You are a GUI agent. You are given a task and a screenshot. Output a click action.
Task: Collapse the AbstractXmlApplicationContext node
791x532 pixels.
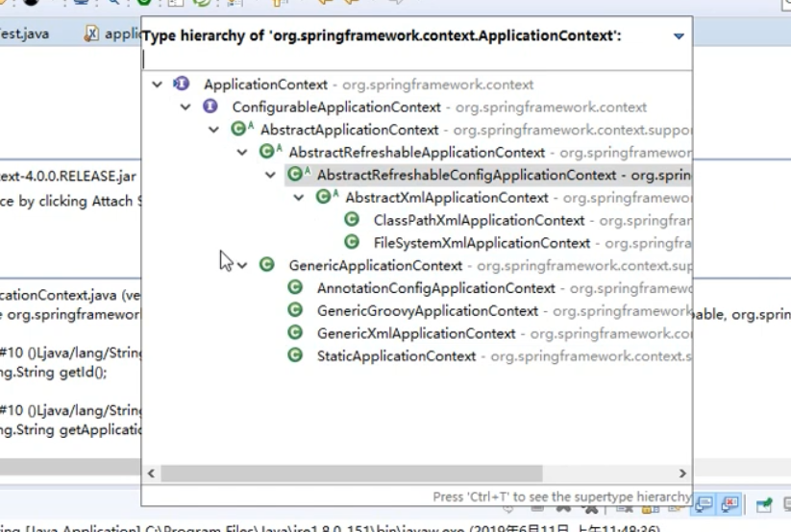299,198
